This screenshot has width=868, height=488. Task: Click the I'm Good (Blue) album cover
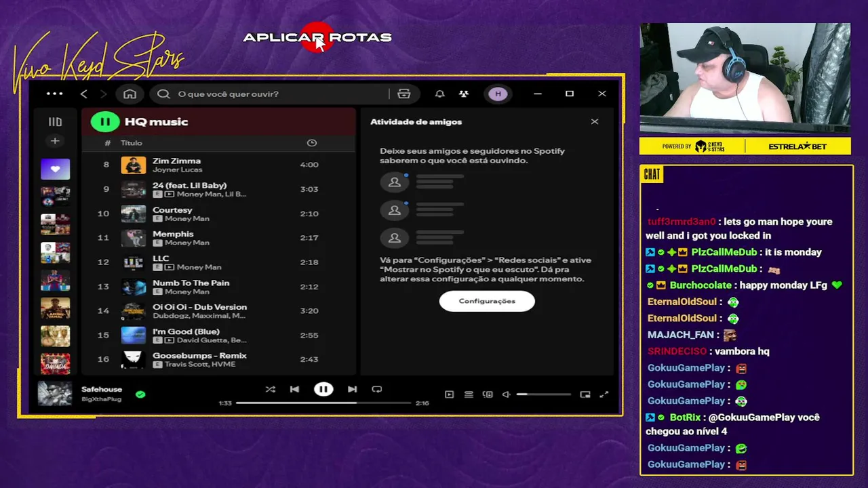click(x=134, y=335)
